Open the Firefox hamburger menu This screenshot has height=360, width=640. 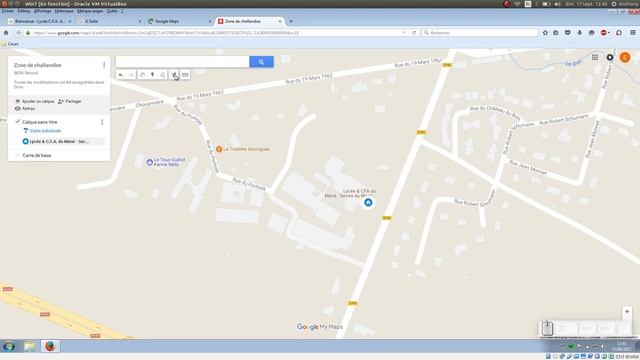coord(633,33)
